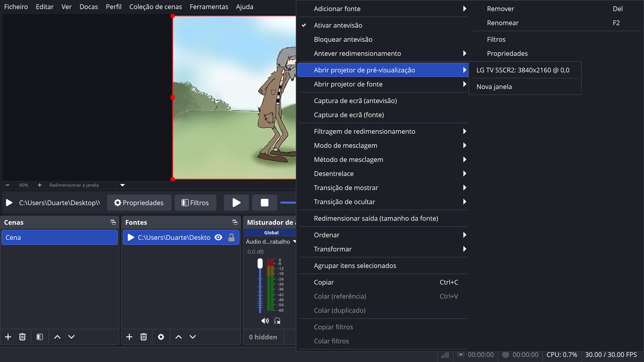Click Filtros button in source toolbar
Screen dimensions: 644x362
(195, 203)
